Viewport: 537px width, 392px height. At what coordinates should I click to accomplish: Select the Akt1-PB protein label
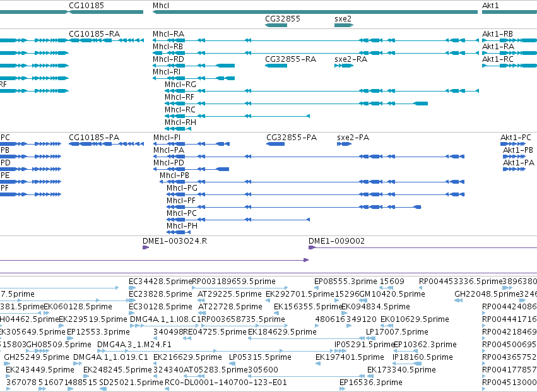(518, 150)
